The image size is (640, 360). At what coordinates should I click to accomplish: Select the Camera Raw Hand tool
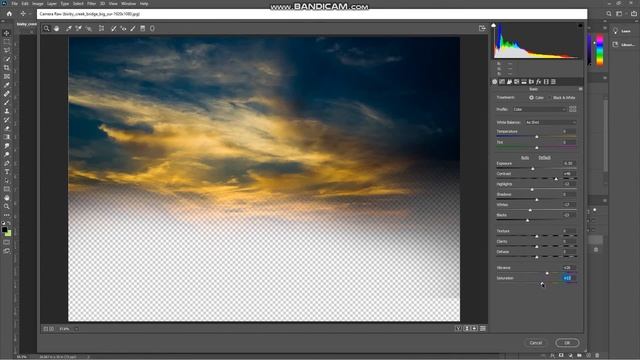[57, 29]
